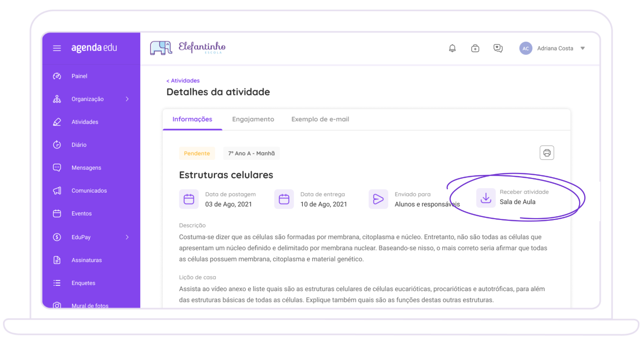
Task: Click the notifications bell icon
Action: pyautogui.click(x=452, y=48)
